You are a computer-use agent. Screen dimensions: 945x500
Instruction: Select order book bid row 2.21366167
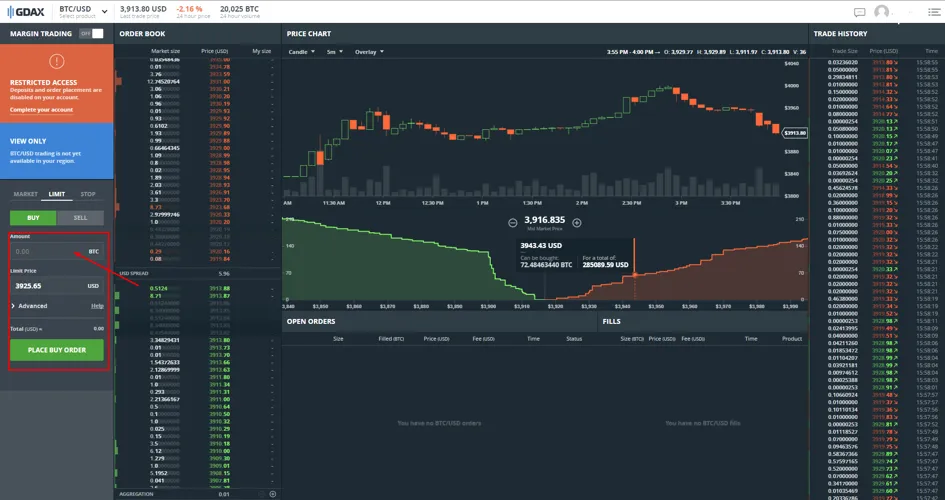(197, 399)
